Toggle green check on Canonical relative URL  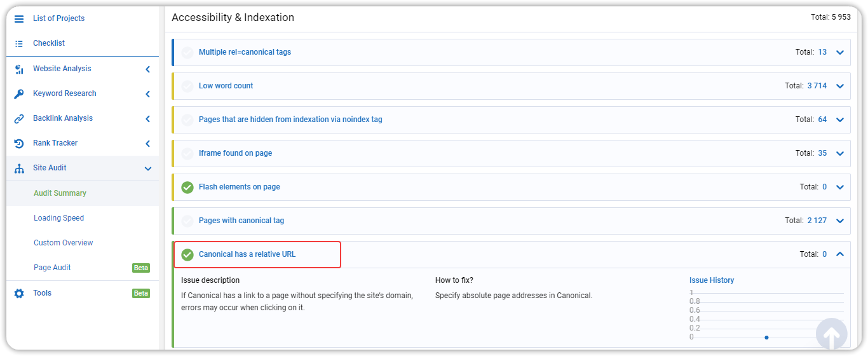[x=187, y=254]
